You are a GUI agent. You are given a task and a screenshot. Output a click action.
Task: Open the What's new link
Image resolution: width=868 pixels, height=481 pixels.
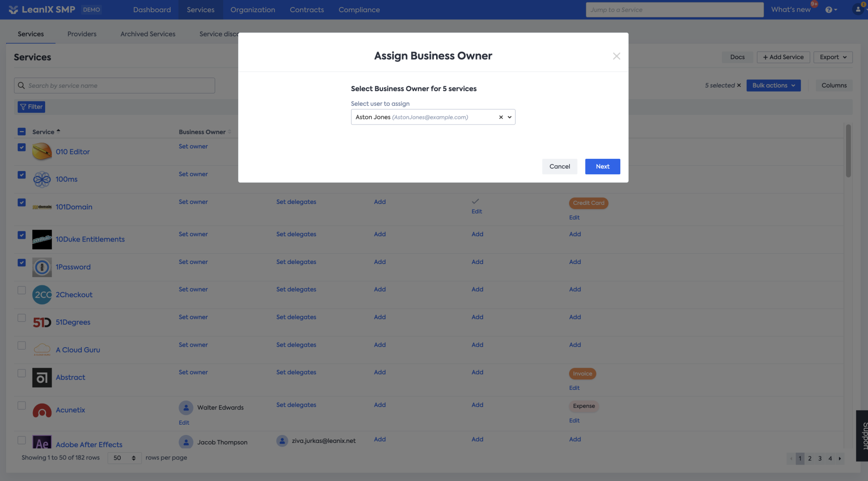[791, 10]
